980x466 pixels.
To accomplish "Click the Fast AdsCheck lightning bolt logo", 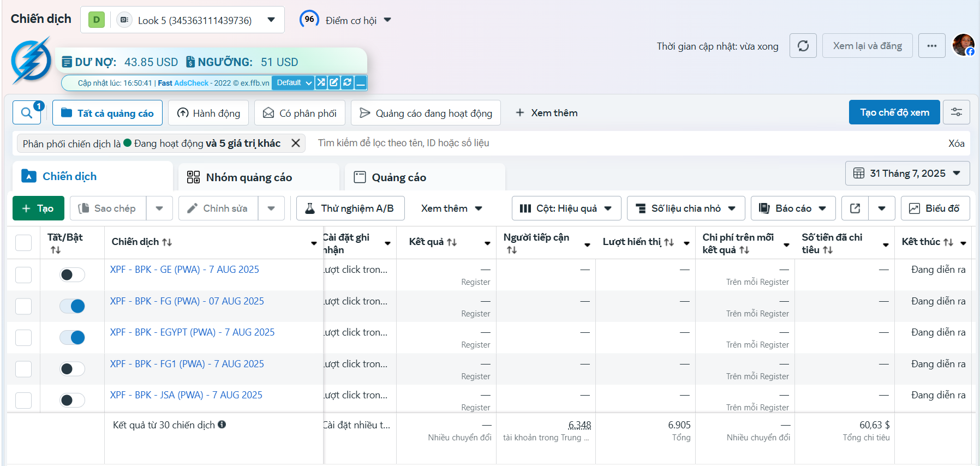I will 31,61.
